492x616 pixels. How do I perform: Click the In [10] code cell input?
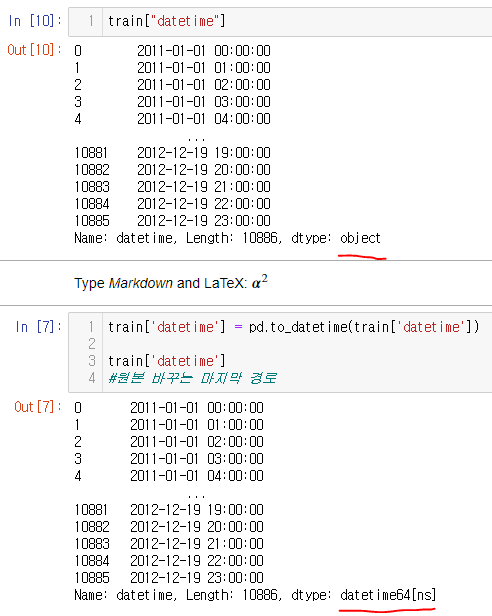tap(281, 22)
